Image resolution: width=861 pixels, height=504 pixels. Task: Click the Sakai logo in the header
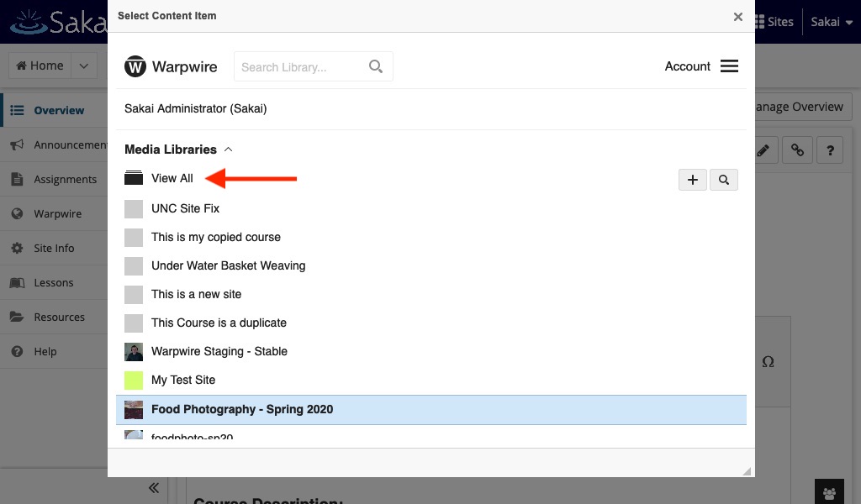pos(59,22)
